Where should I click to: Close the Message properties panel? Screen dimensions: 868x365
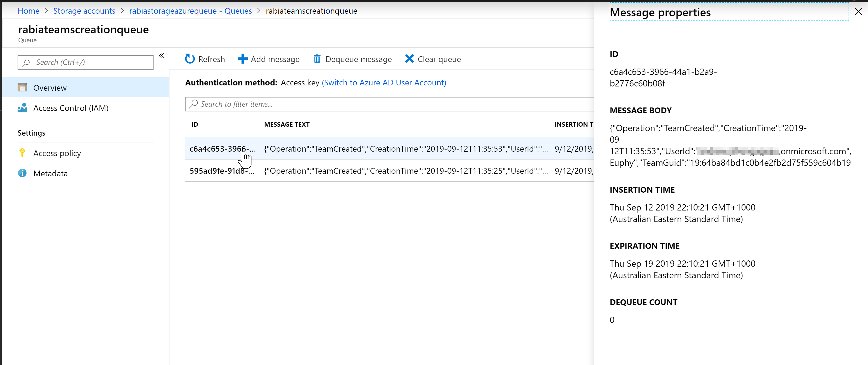tap(858, 12)
